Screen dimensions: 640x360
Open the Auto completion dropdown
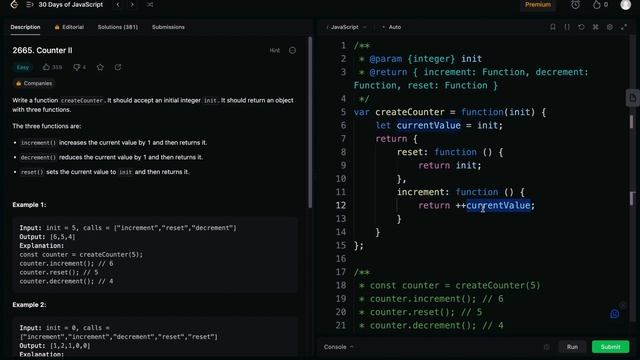391,27
